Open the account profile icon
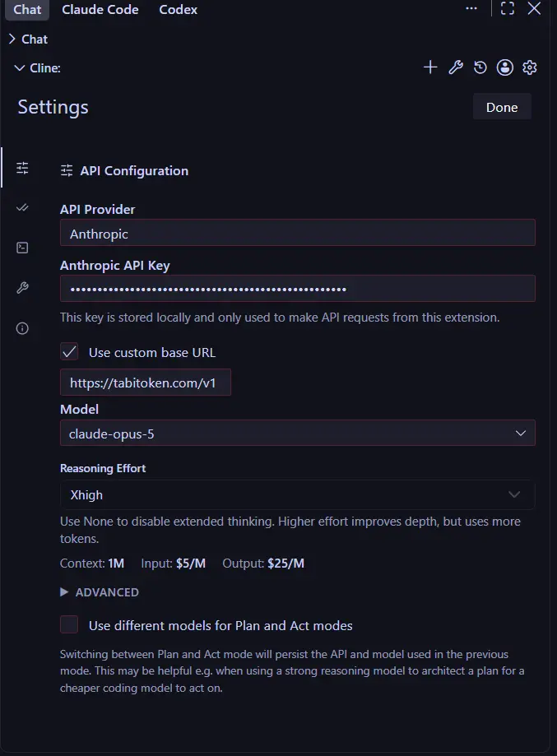The image size is (557, 756). click(x=505, y=67)
